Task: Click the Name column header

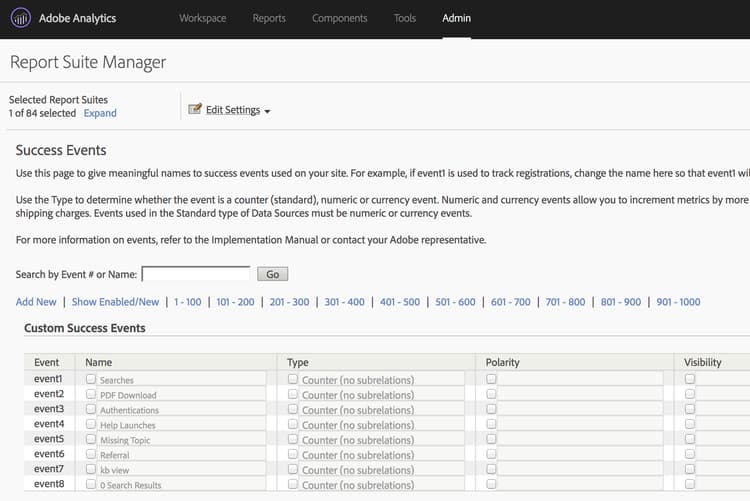Action: 99,362
